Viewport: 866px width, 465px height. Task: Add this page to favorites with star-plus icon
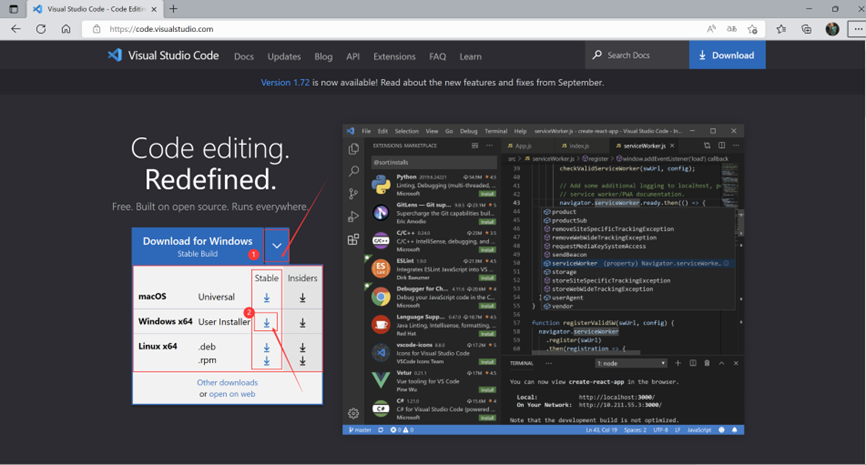click(x=752, y=29)
